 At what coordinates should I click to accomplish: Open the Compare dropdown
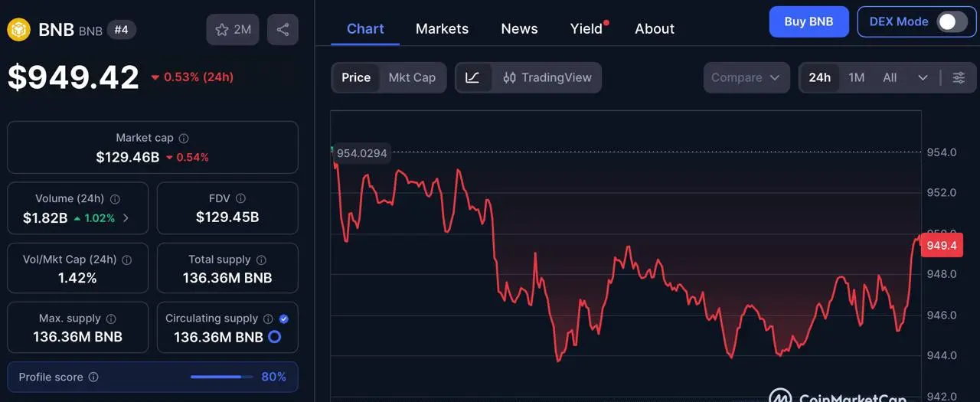tap(746, 77)
